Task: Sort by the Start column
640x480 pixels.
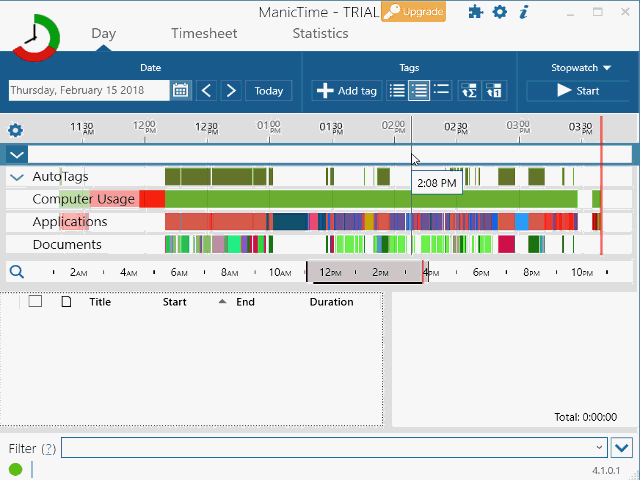Action: click(174, 302)
